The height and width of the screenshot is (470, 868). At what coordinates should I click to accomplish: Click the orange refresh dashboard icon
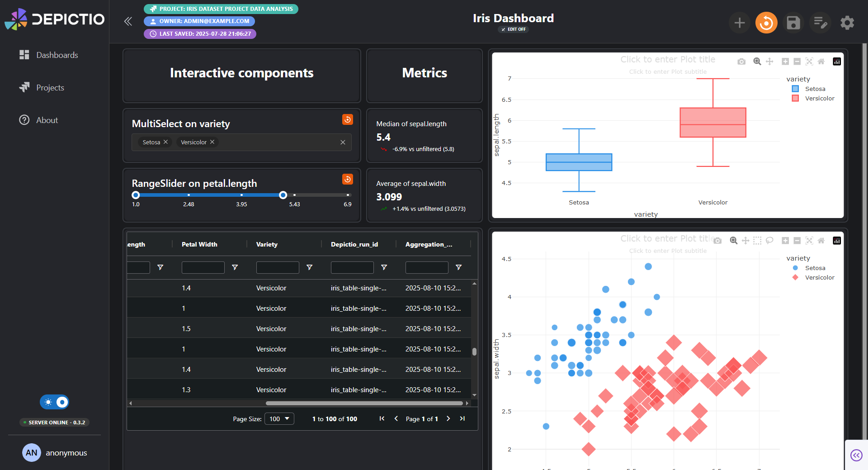(766, 23)
